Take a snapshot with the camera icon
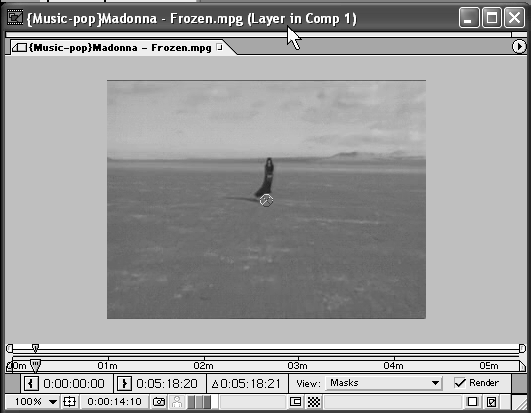 (159, 402)
